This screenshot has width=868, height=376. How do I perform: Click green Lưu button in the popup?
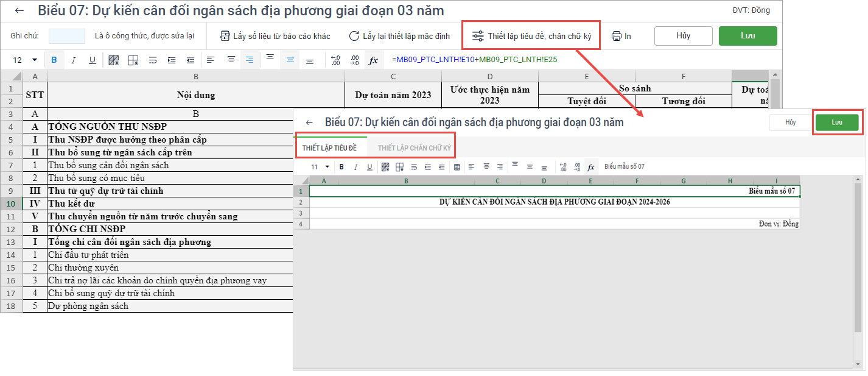coord(837,122)
